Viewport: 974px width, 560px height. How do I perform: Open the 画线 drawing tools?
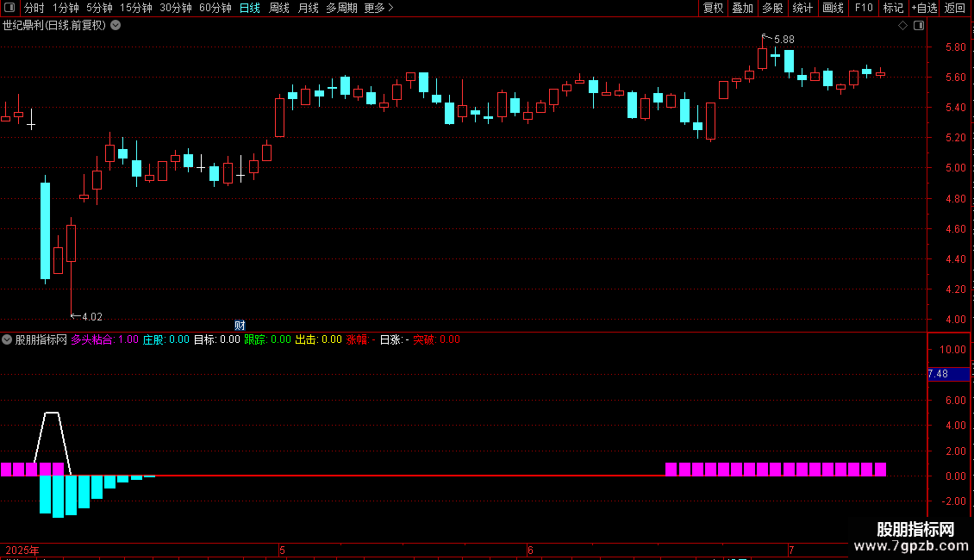pos(833,8)
